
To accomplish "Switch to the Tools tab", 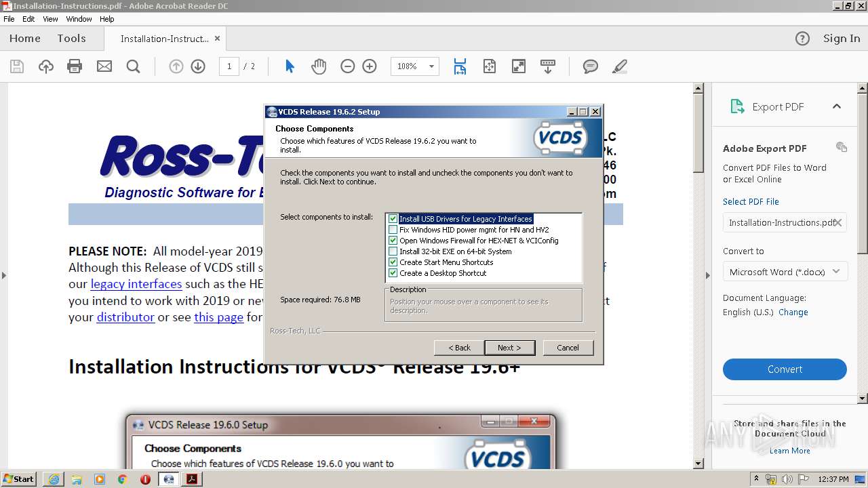I will (x=71, y=39).
